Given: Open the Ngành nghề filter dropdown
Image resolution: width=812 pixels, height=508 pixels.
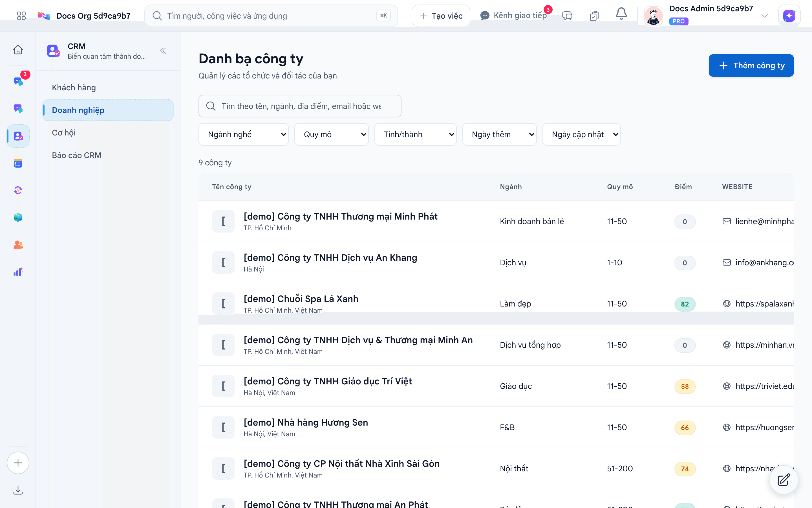Looking at the screenshot, I should pos(244,134).
